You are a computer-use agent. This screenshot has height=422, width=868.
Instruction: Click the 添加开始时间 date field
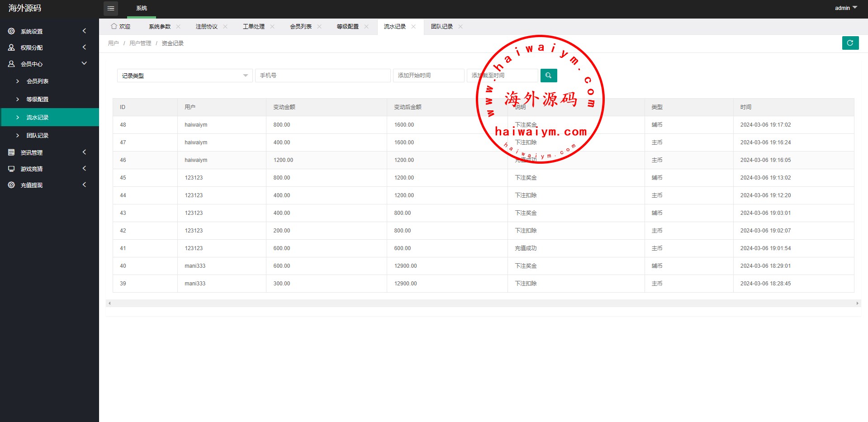tap(428, 76)
